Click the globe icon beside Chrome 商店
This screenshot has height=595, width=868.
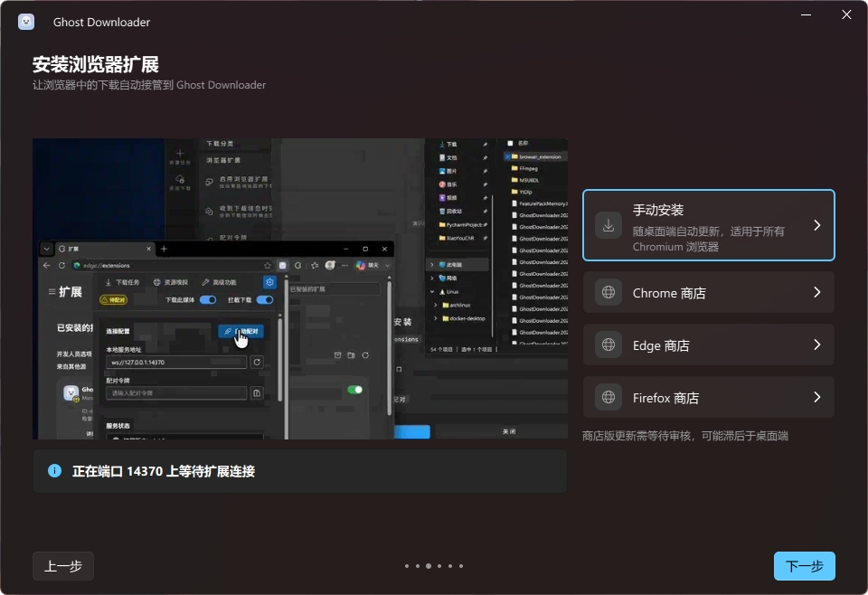coord(609,292)
